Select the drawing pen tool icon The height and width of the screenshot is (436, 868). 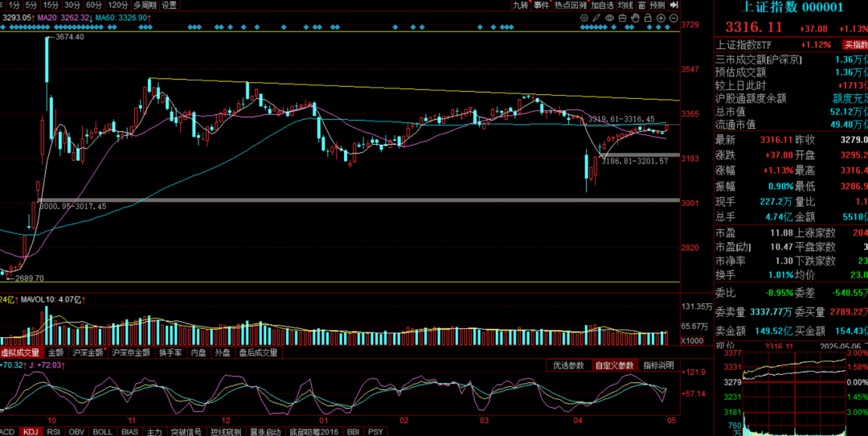click(596, 19)
